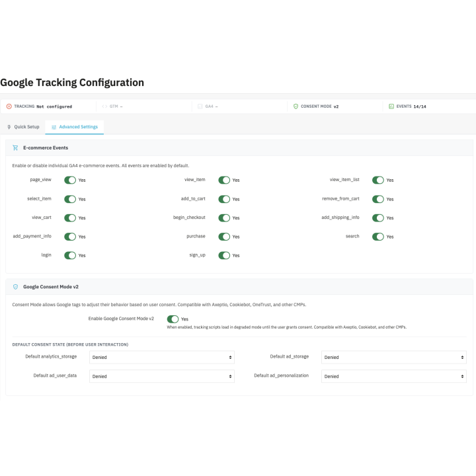Toggle the view_item event switch
The image size is (476, 476).
(x=224, y=180)
